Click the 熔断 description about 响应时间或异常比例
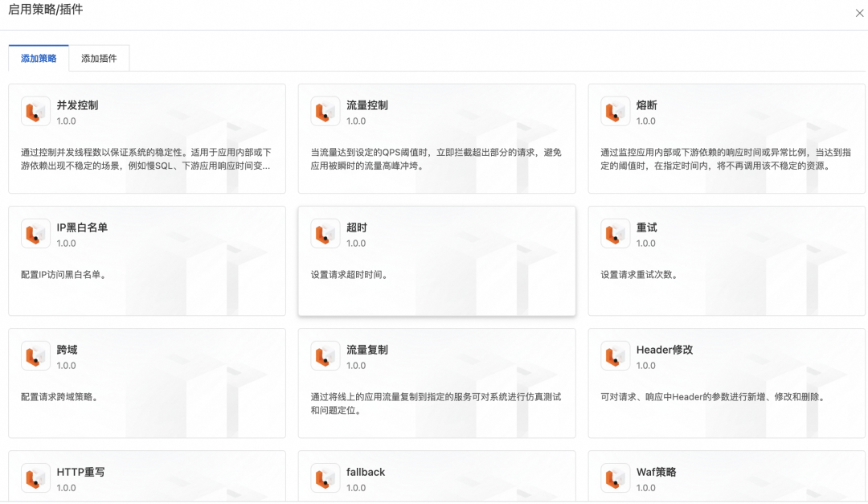Viewport: 868px width, 504px height. [x=726, y=159]
